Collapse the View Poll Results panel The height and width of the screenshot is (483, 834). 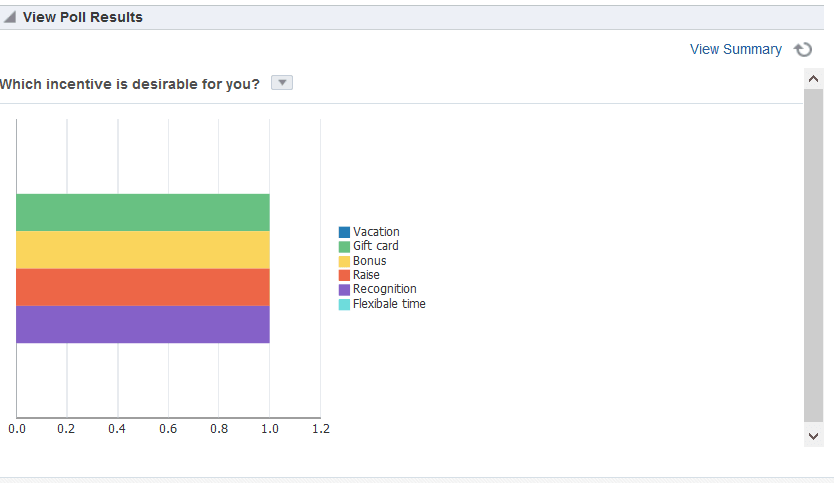(x=10, y=18)
